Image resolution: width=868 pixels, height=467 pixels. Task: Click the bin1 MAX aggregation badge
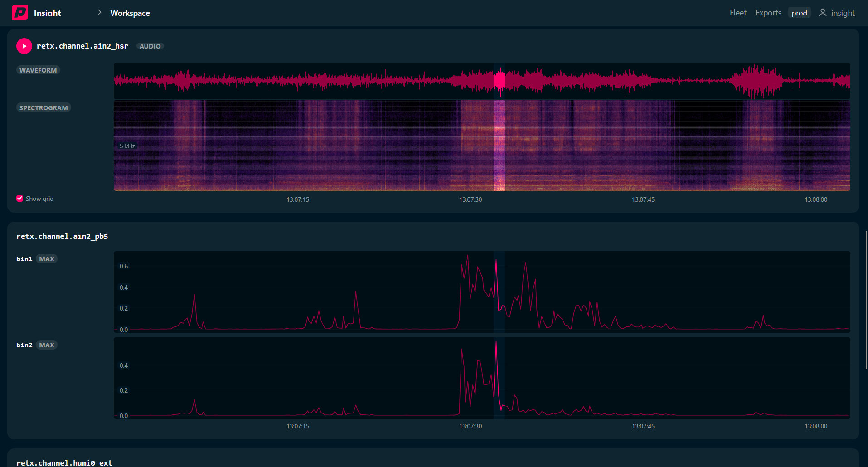click(x=47, y=259)
